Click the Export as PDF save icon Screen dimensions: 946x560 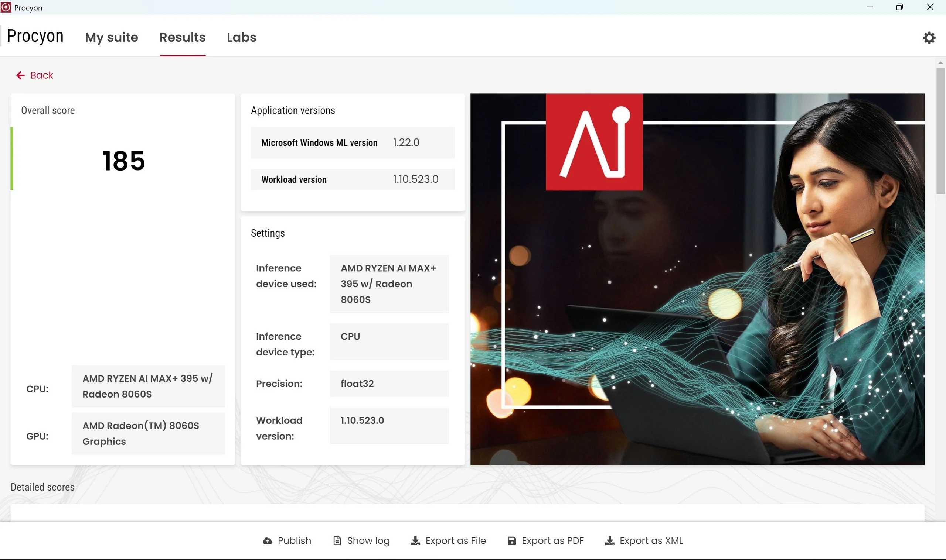click(x=511, y=541)
